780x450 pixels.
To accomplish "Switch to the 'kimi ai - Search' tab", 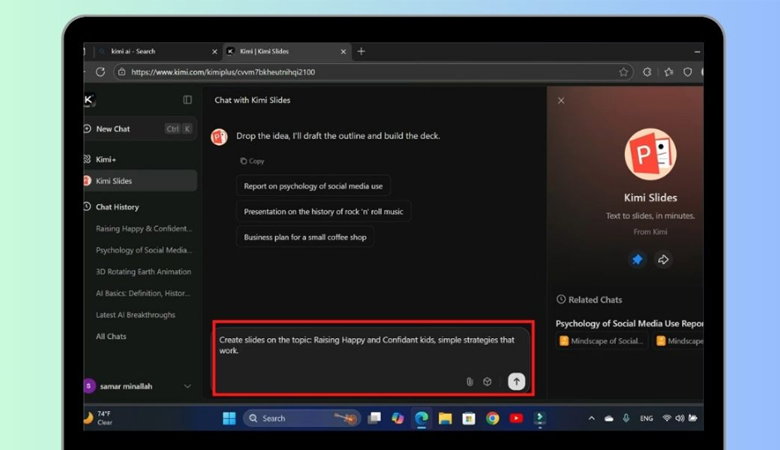I will click(158, 51).
